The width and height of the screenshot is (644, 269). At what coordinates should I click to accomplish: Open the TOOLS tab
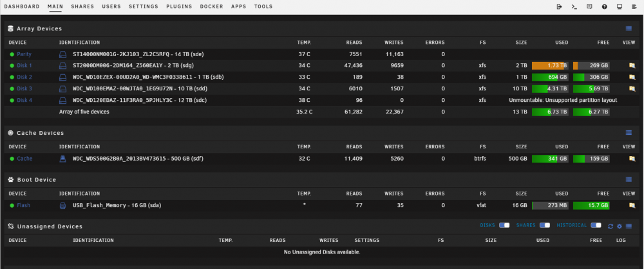[263, 6]
